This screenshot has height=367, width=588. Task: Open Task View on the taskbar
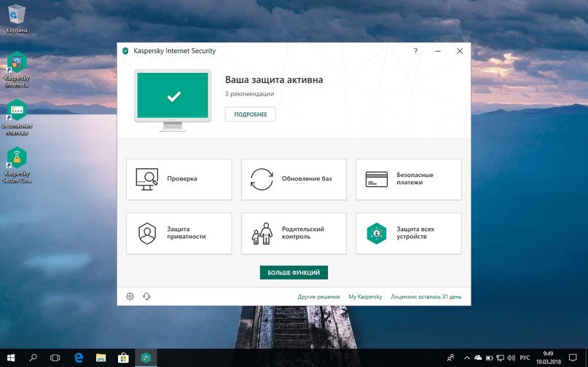(55, 358)
